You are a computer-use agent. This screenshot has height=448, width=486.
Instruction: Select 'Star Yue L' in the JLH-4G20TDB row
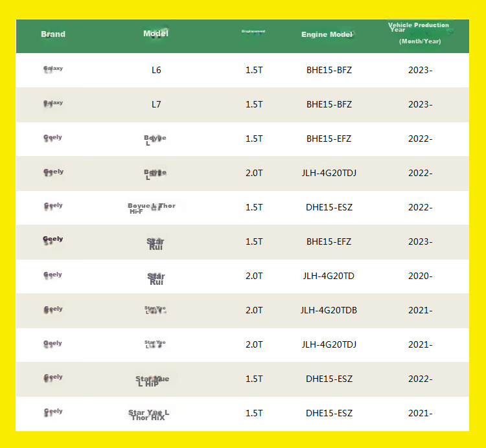[x=156, y=310]
